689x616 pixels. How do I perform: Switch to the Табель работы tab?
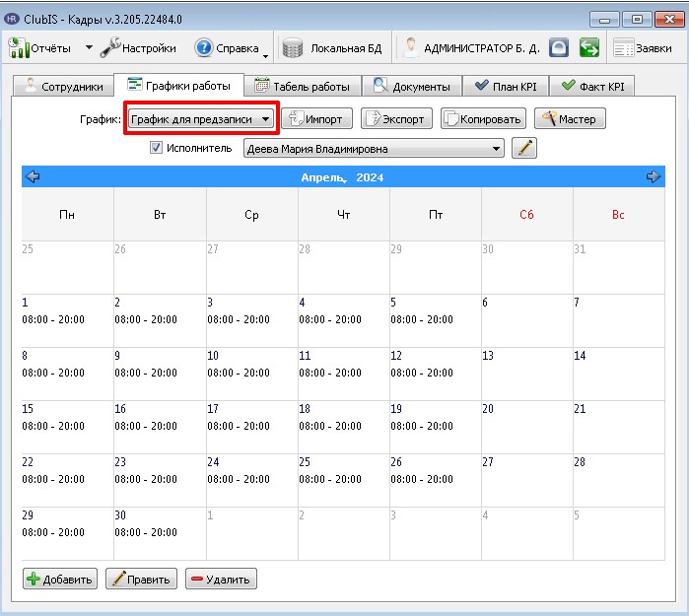[303, 87]
